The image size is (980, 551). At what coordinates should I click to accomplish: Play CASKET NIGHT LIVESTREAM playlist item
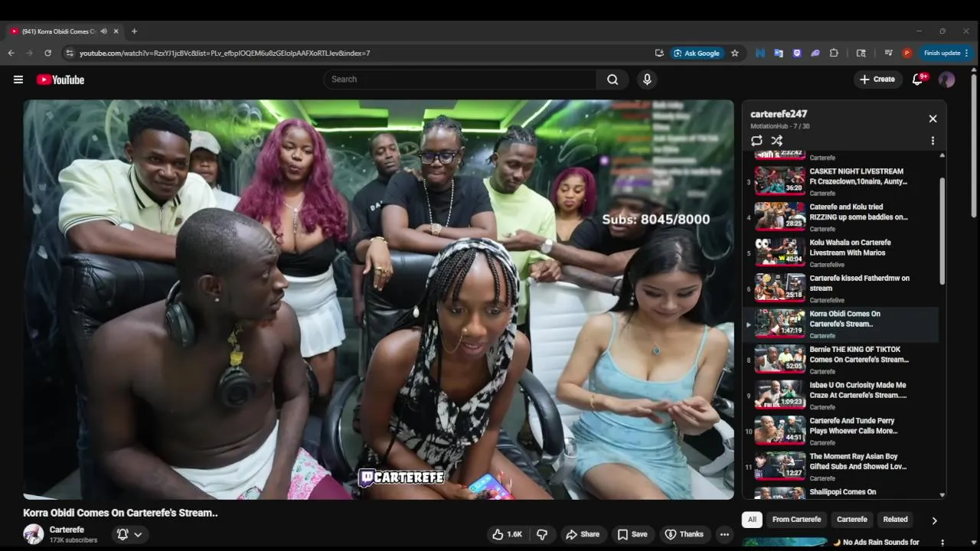click(x=840, y=181)
